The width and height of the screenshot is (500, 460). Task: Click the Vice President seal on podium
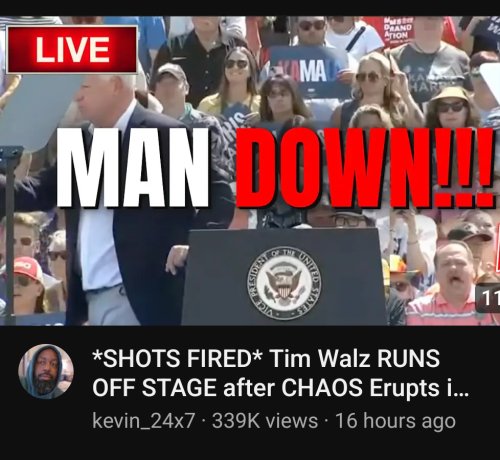[x=284, y=284]
